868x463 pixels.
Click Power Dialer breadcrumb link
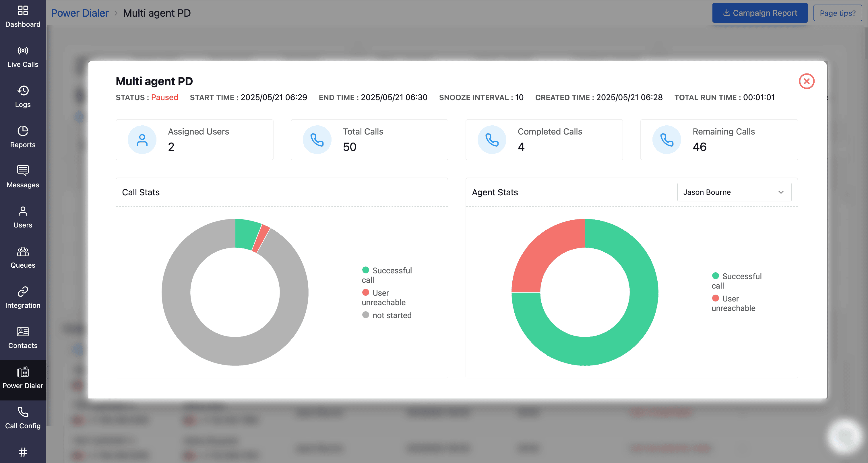tap(80, 13)
